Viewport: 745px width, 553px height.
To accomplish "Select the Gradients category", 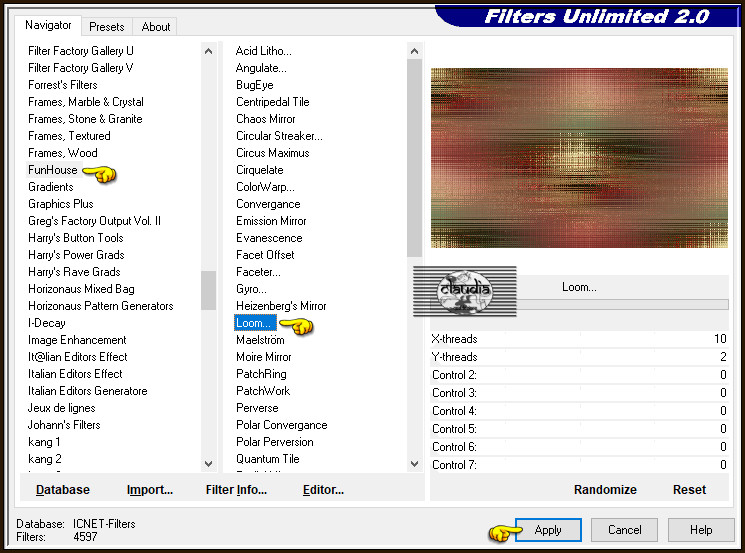I will tap(51, 187).
